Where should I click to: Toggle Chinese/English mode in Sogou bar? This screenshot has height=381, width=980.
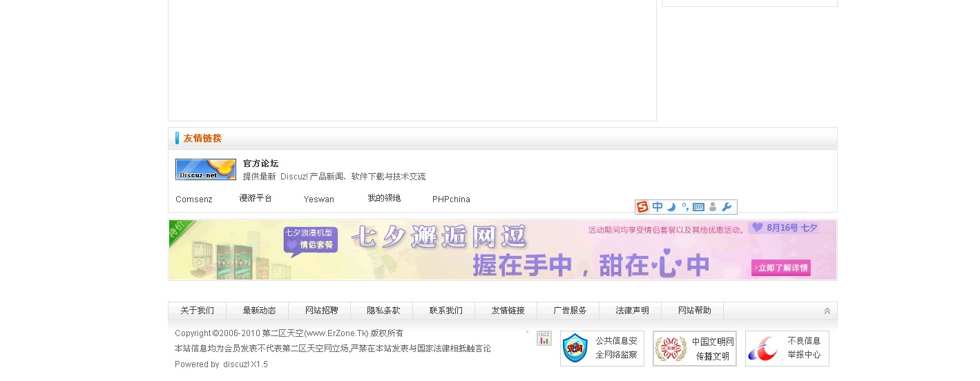[657, 207]
